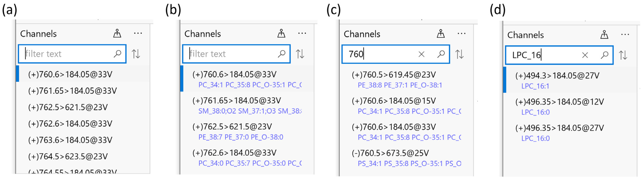644x182 pixels.
Task: Clear the 760 filter text
Action: tap(421, 54)
